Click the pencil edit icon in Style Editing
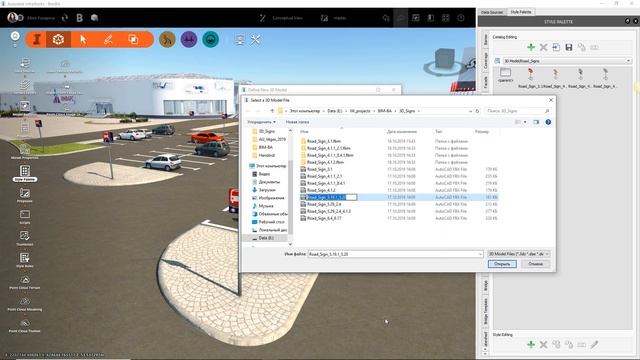The height and width of the screenshot is (360, 640). (x=594, y=344)
